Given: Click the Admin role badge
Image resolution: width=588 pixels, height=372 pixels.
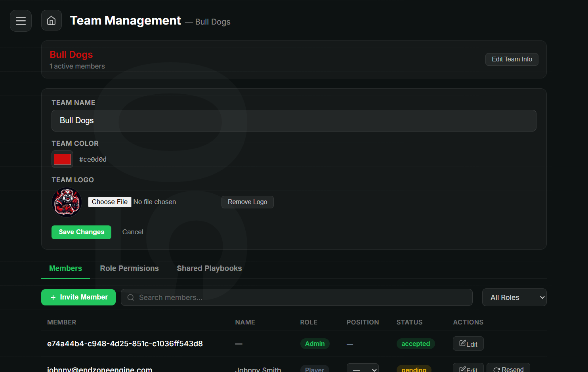Looking at the screenshot, I should 315,344.
